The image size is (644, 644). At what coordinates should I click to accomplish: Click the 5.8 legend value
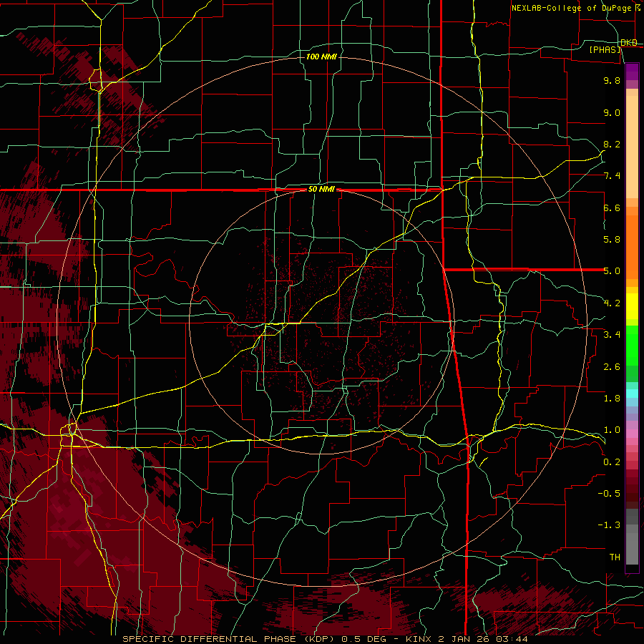612,240
